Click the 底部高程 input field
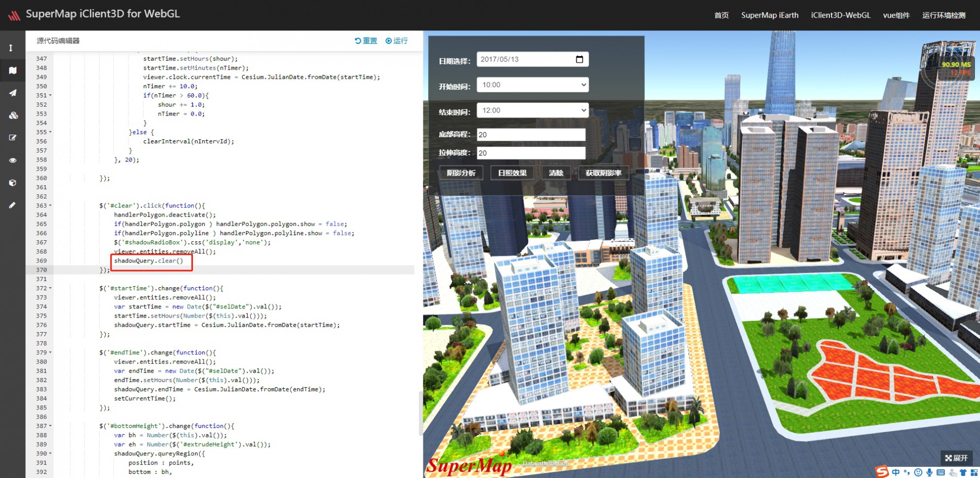 click(531, 135)
